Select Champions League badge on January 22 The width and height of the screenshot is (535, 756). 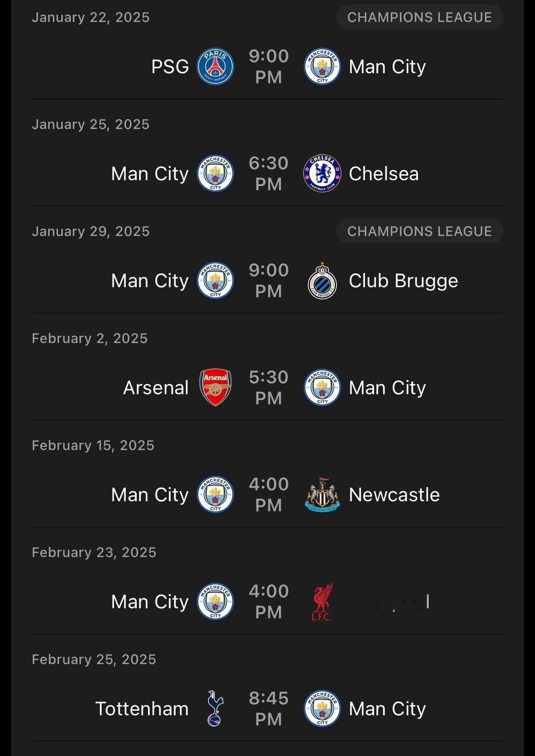tap(419, 17)
